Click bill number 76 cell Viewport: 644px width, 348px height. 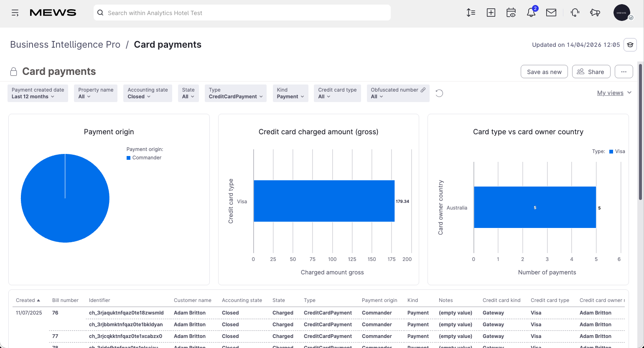coord(55,313)
